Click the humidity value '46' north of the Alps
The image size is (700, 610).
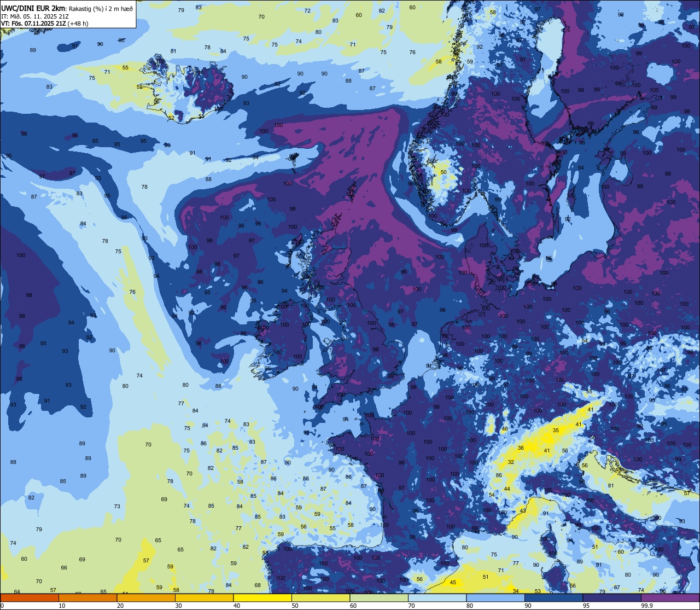tap(505, 429)
